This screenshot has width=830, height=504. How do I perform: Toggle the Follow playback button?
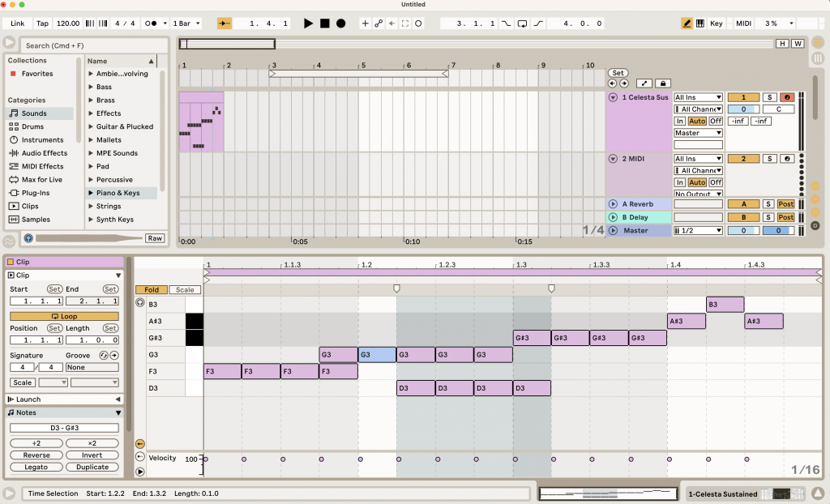[225, 23]
